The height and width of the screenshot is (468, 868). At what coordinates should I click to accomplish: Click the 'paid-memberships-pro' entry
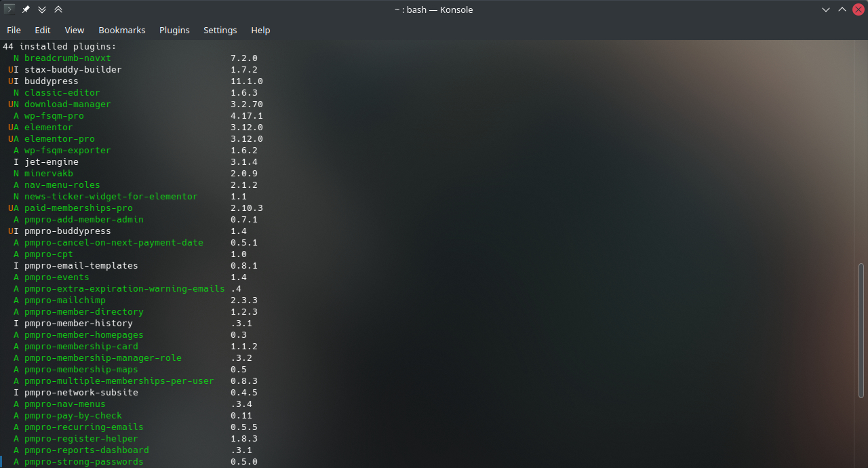point(79,208)
